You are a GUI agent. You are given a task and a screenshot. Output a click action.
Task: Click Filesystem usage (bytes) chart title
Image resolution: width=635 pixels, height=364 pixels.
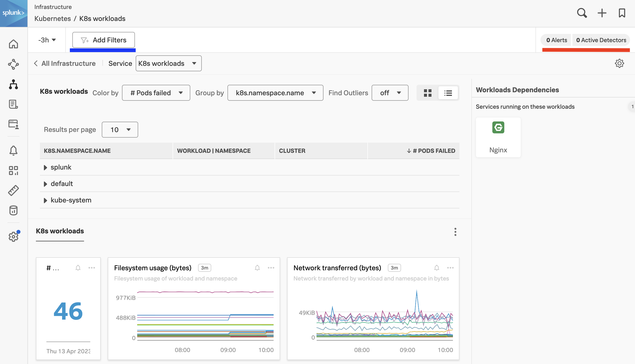point(153,268)
